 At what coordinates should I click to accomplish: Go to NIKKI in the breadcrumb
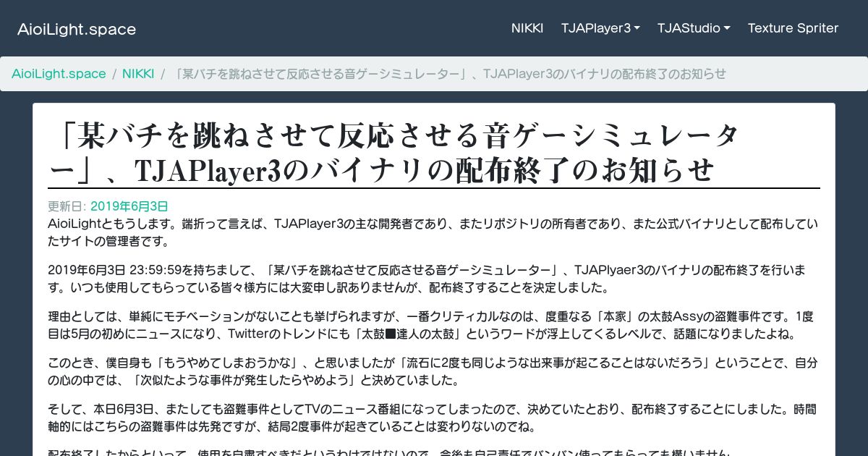coord(138,74)
